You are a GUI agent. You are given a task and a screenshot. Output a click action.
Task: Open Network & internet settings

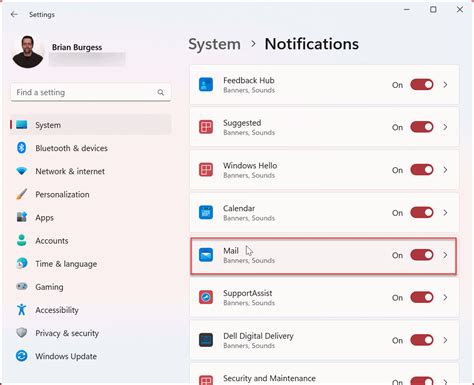(x=91, y=171)
